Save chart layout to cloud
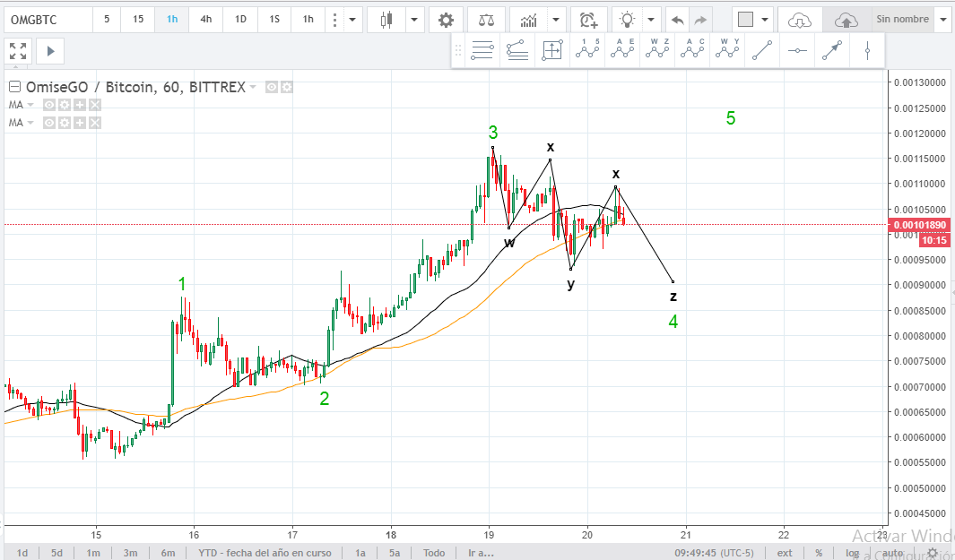 846,20
